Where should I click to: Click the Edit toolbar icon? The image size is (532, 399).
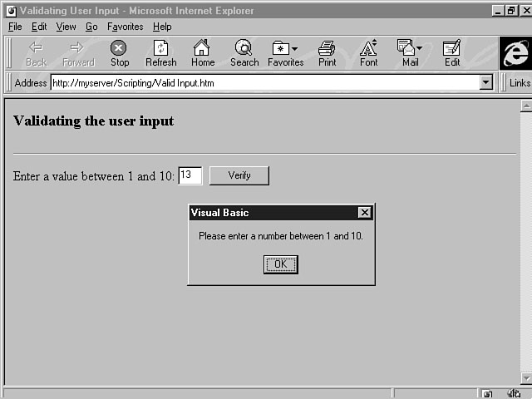click(x=452, y=52)
